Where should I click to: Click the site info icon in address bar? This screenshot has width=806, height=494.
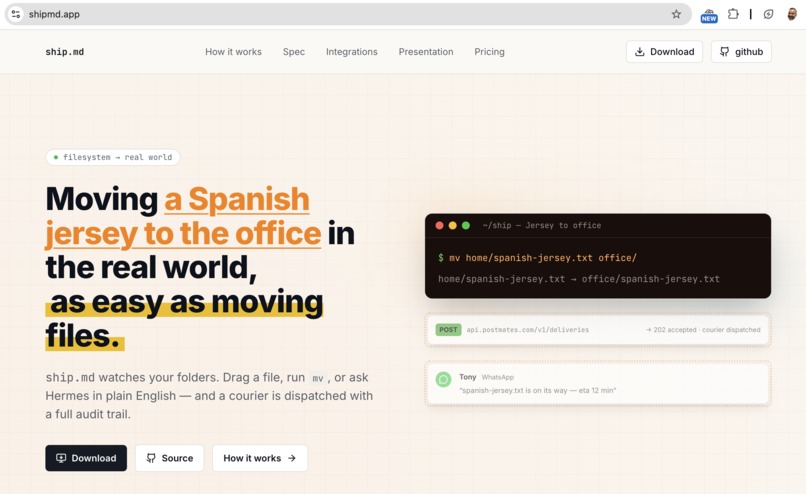pos(16,14)
